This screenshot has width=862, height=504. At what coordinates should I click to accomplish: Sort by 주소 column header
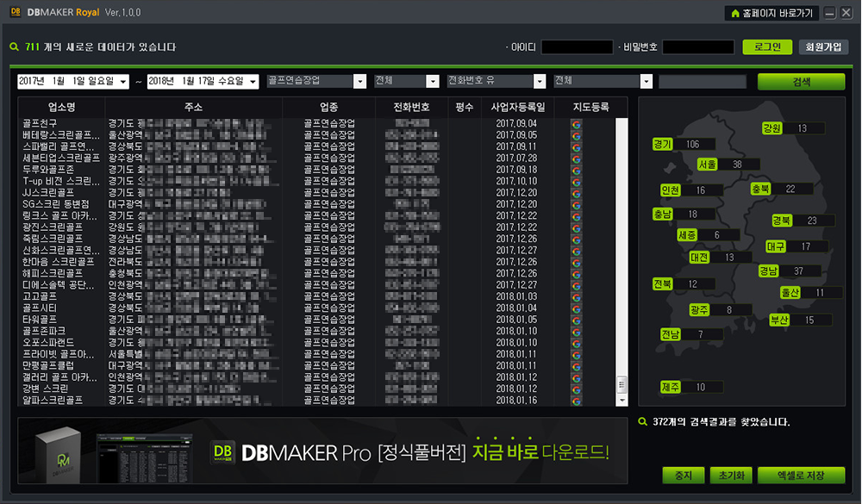(x=193, y=107)
